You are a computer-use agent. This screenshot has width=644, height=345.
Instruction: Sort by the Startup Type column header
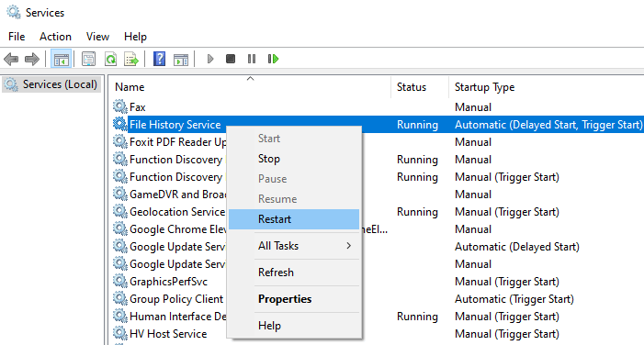point(547,87)
